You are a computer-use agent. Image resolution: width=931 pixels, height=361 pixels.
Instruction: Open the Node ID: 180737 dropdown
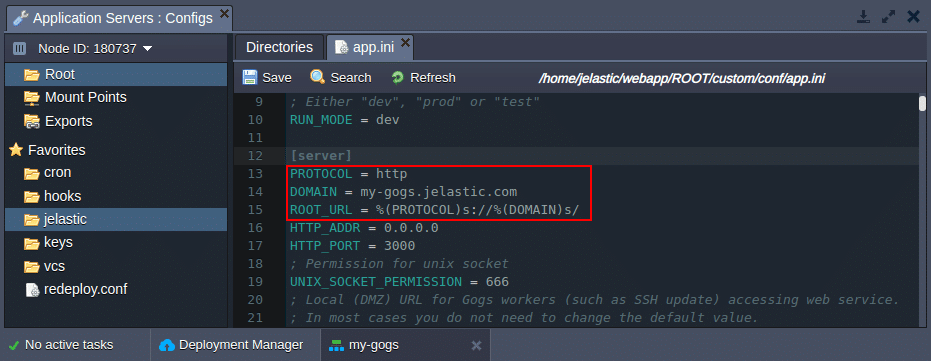[x=95, y=49]
